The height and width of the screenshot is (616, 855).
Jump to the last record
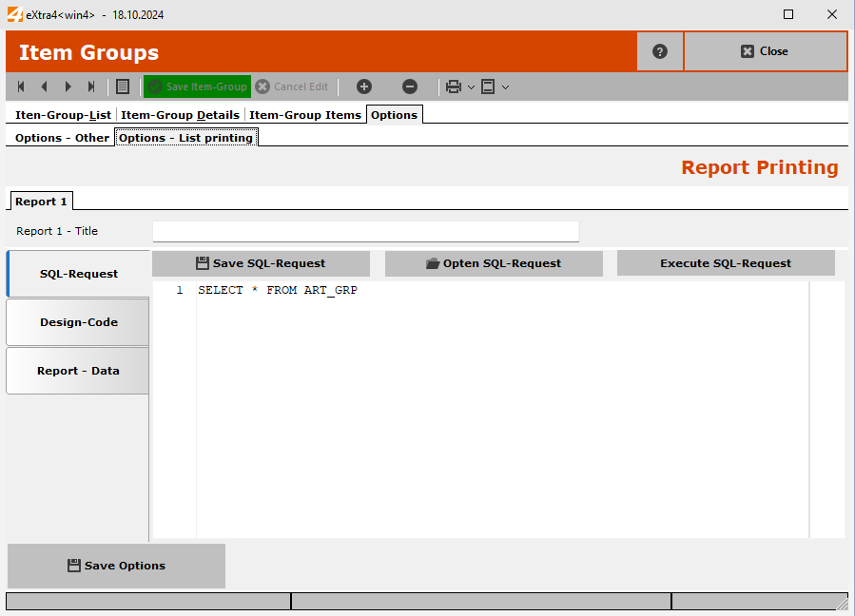click(x=91, y=87)
